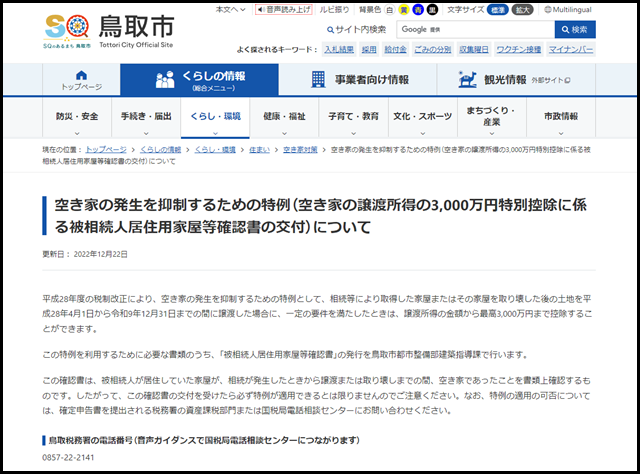Select blue background color 青
This screenshot has width=640, height=474.
[418, 9]
